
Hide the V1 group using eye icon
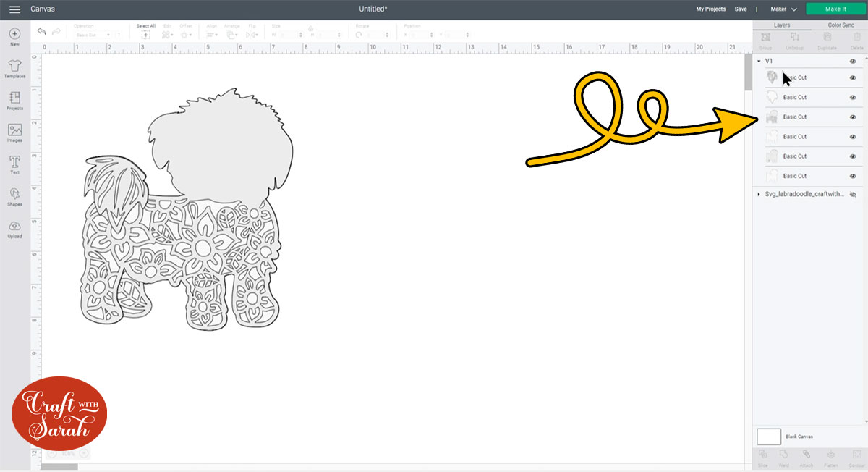tap(853, 62)
